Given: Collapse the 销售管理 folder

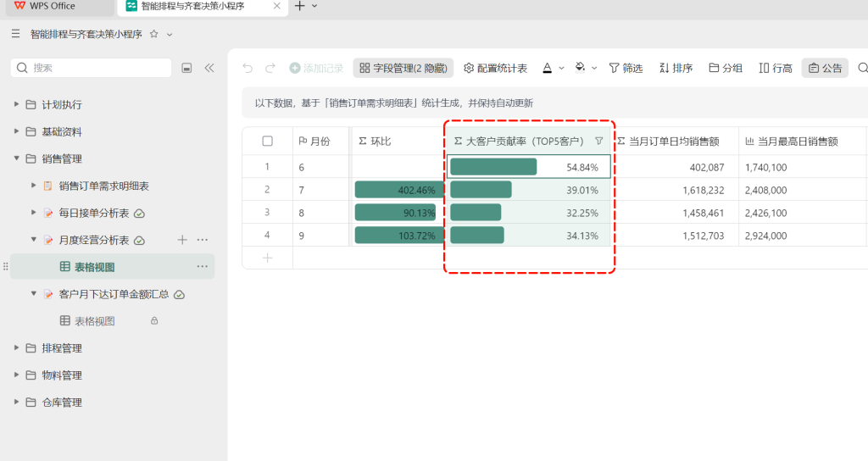Looking at the screenshot, I should coord(17,158).
